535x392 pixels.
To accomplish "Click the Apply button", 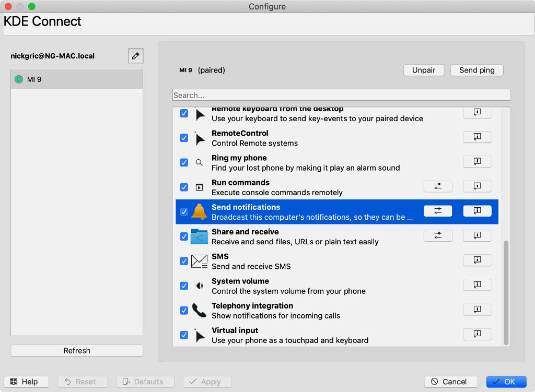I will pos(207,382).
